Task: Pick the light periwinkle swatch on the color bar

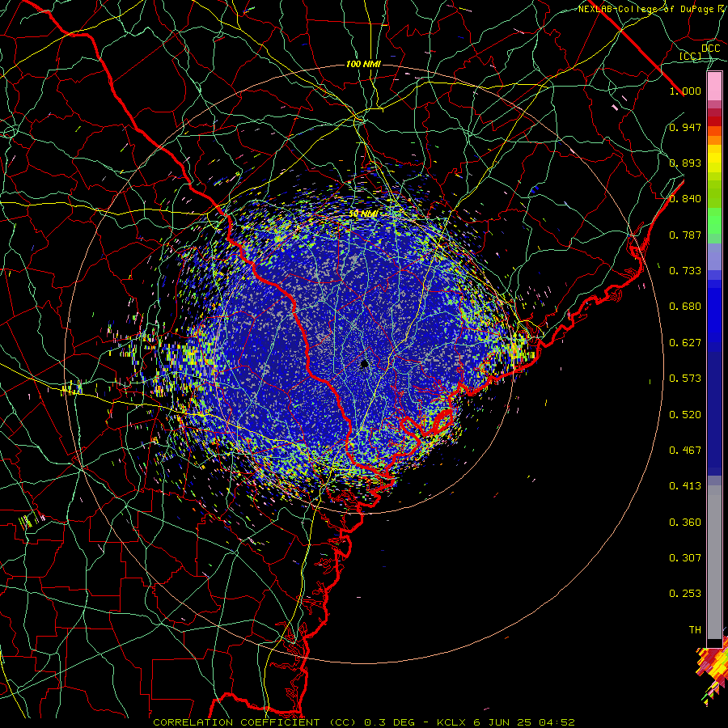Action: tap(714, 256)
